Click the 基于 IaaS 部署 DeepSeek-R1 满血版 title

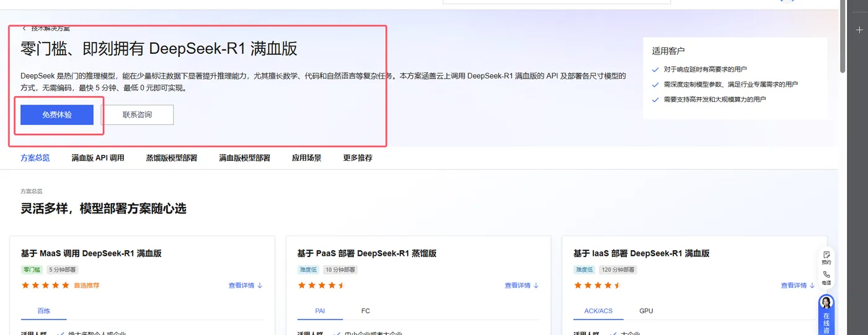[x=642, y=253]
